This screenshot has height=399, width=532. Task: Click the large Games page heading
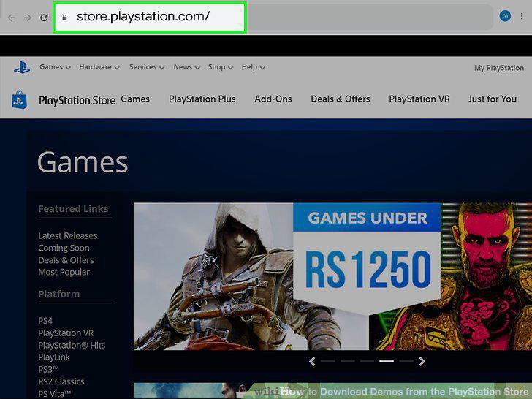(83, 162)
